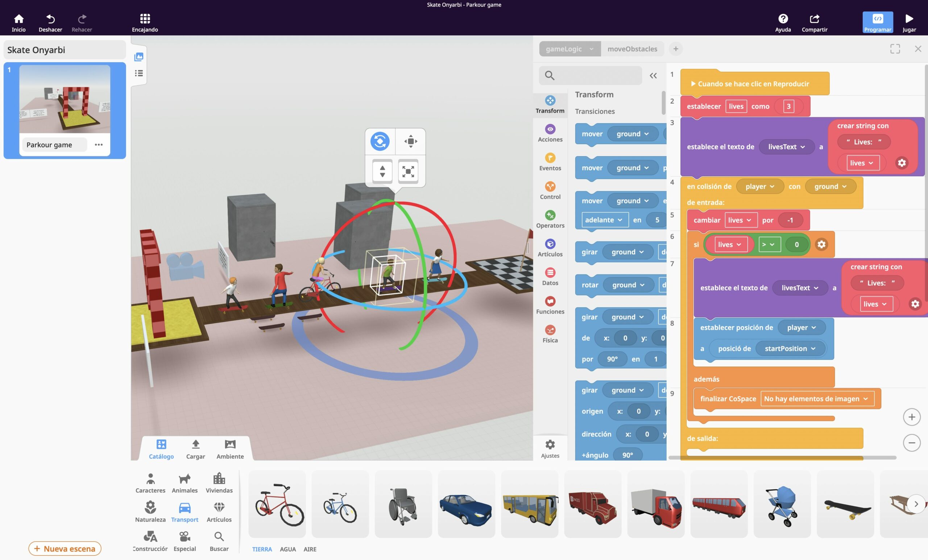Go to Inicio home

coord(18,23)
